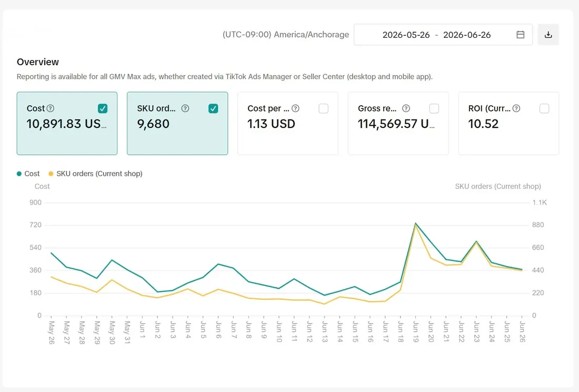Click the Jun 19 peak on chart
The width and height of the screenshot is (579, 392).
pos(415,223)
